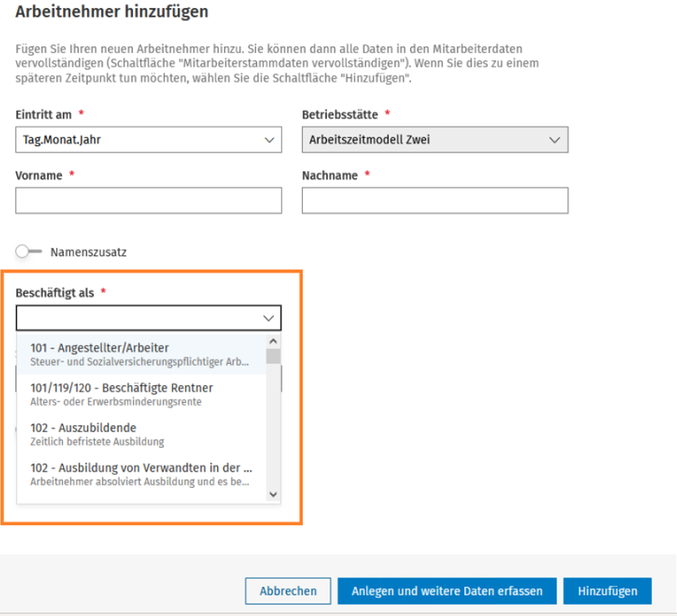
Task: Select 101 - Angestellter/Arbeiter option
Action: pyautogui.click(x=141, y=354)
